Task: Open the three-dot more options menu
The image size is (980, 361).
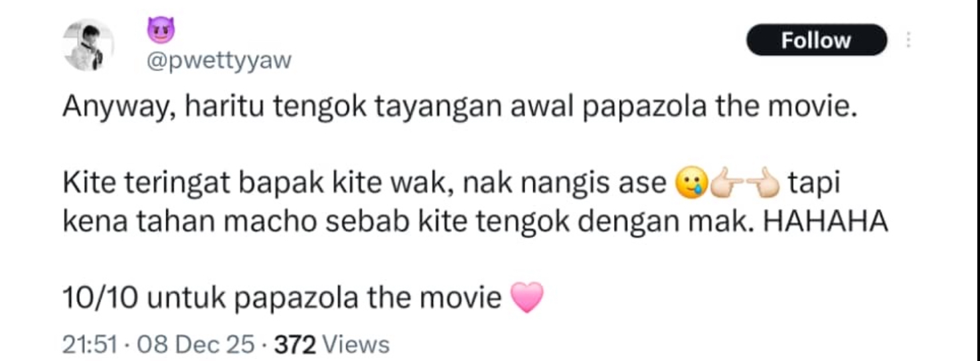Action: point(908,40)
